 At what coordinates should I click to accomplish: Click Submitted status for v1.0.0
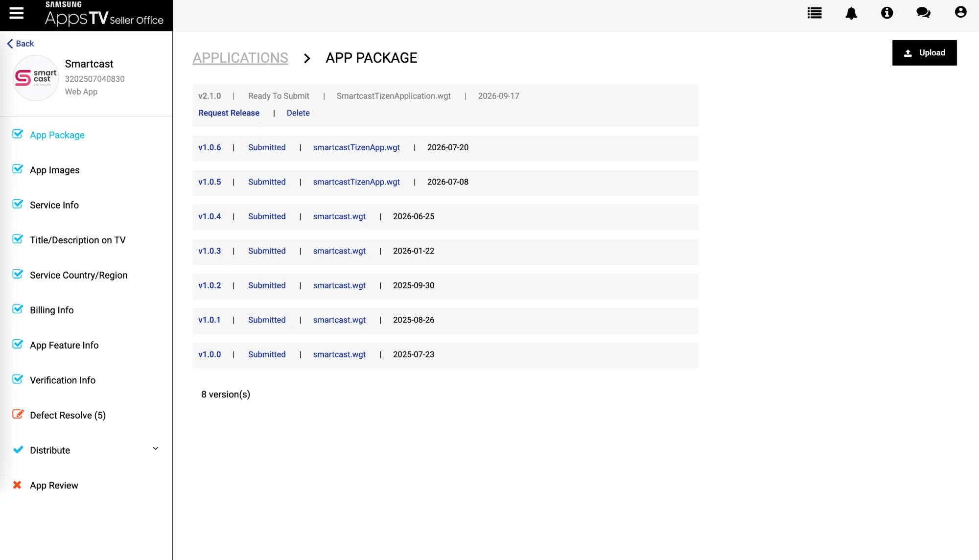[267, 354]
